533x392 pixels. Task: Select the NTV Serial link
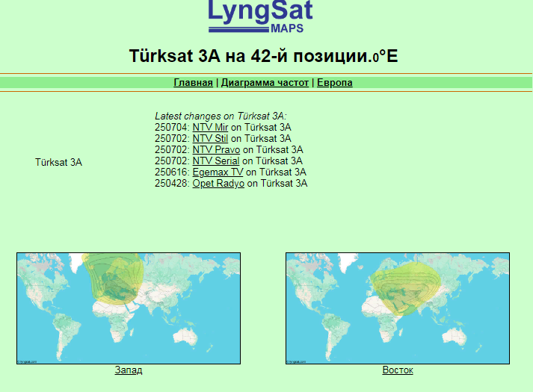[x=216, y=161]
